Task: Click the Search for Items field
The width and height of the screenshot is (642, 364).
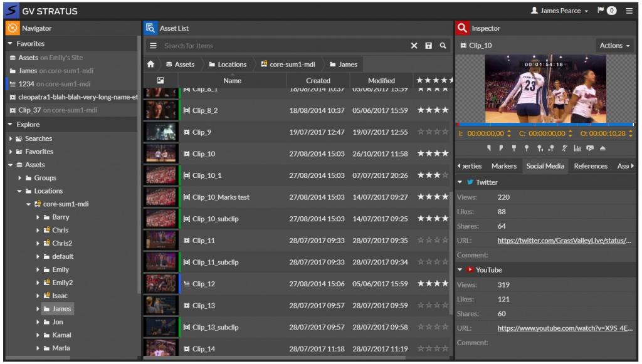Action: pyautogui.click(x=285, y=46)
